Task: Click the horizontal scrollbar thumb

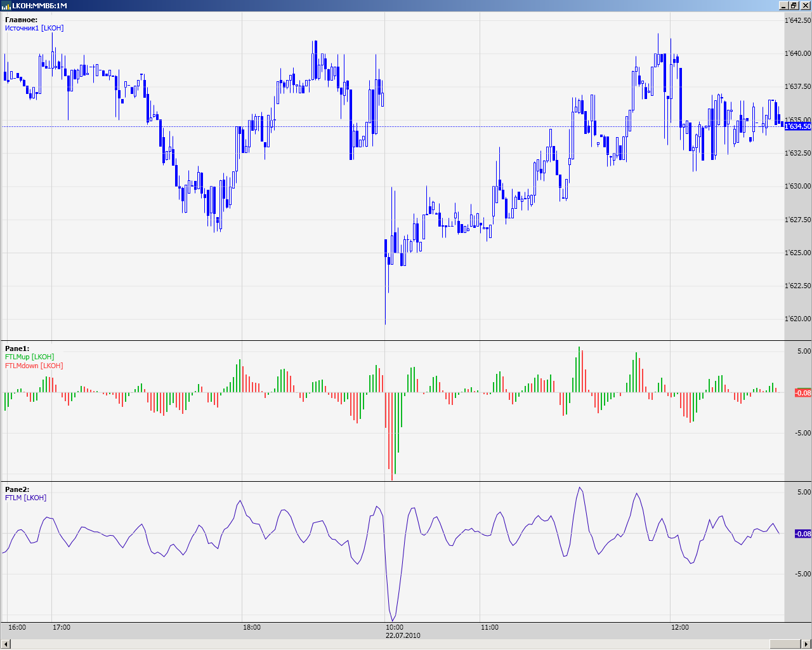Action: pyautogui.click(x=785, y=645)
